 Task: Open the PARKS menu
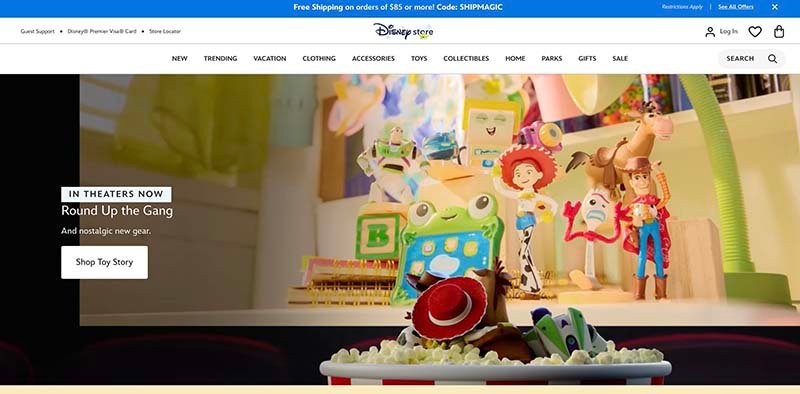pos(552,59)
